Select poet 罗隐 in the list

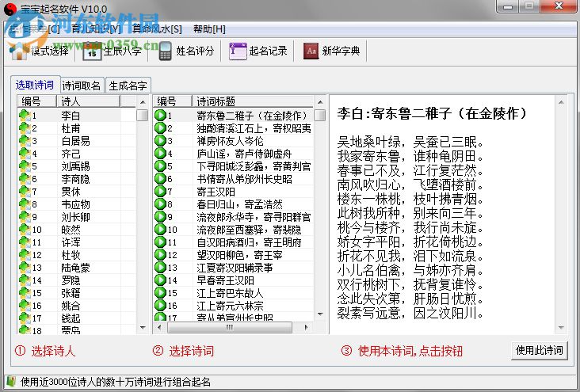click(x=71, y=280)
